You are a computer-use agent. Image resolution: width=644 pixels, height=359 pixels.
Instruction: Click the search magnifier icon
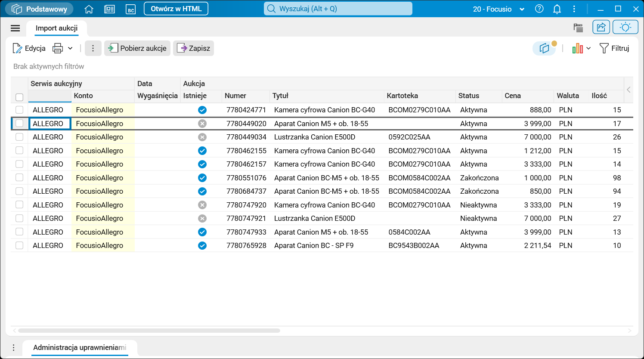coord(271,9)
